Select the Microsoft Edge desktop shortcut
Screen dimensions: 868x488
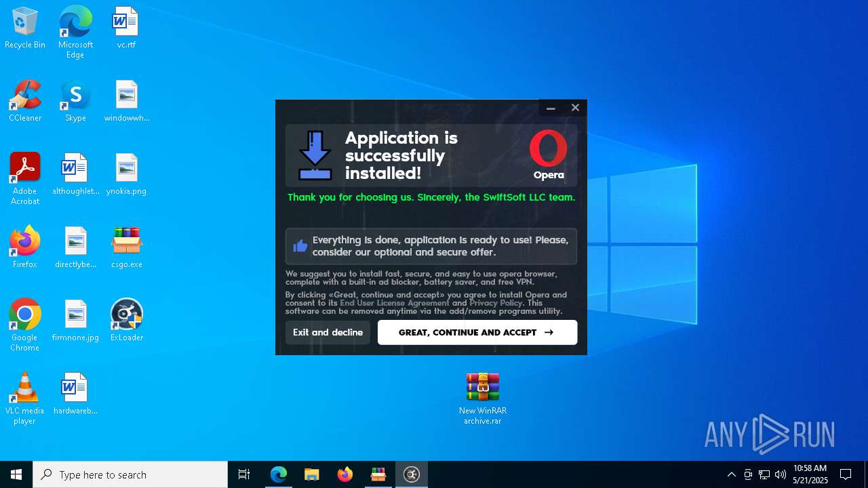75,33
